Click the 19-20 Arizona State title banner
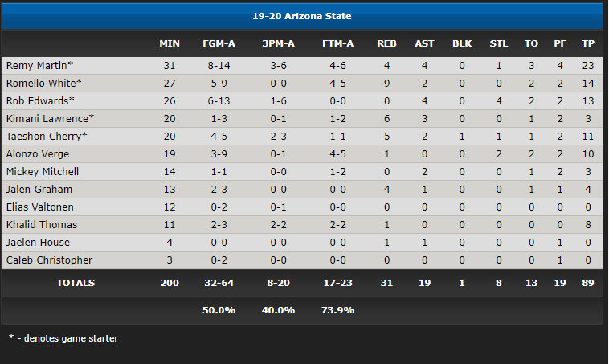The width and height of the screenshot is (609, 364). point(302,16)
